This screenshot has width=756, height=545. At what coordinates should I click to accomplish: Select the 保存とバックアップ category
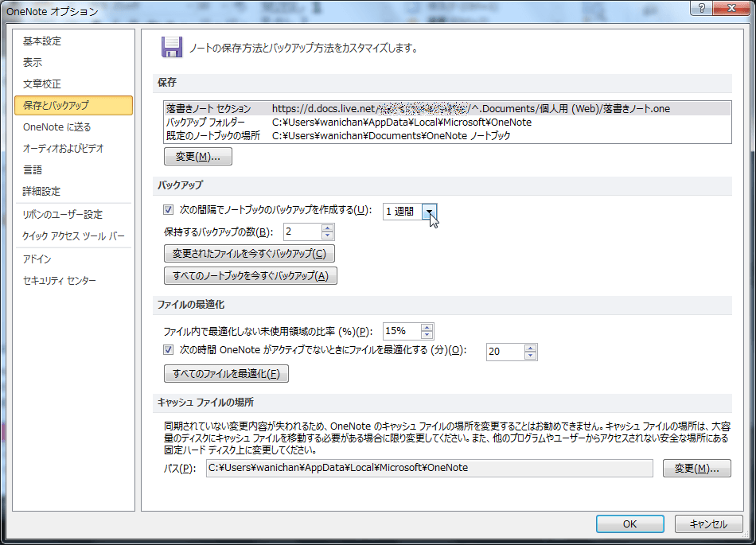(x=73, y=105)
